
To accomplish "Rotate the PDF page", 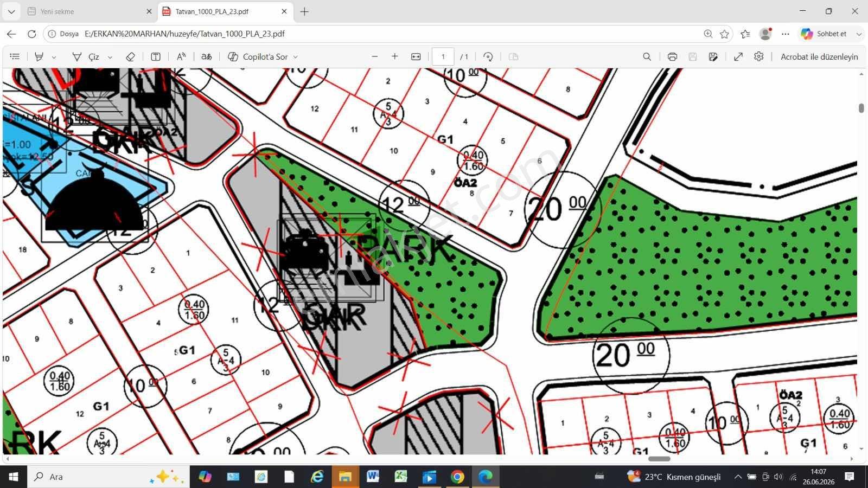I will [488, 56].
